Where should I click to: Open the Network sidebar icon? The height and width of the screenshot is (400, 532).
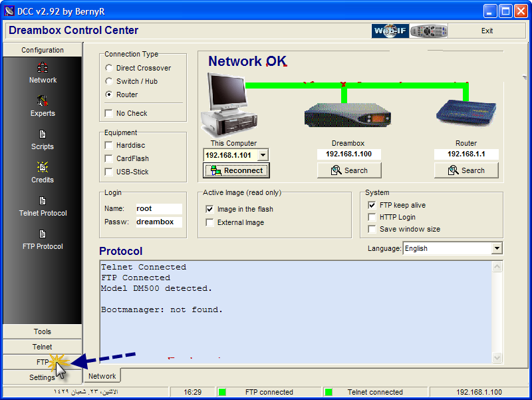pyautogui.click(x=43, y=68)
